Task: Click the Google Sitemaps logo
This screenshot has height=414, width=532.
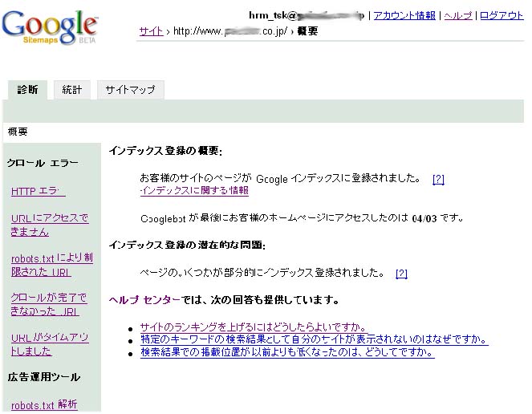Action: coord(50,27)
